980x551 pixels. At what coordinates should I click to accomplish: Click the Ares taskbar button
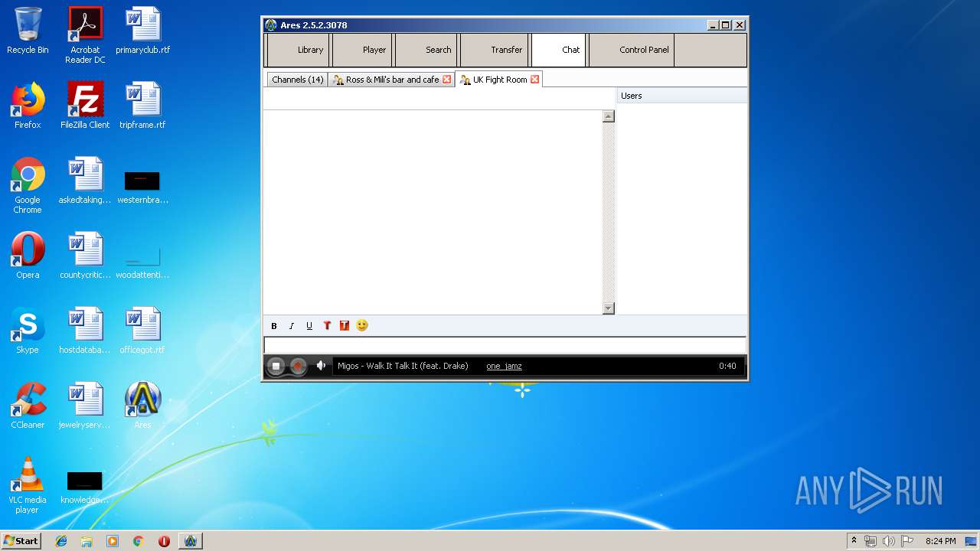coord(191,541)
